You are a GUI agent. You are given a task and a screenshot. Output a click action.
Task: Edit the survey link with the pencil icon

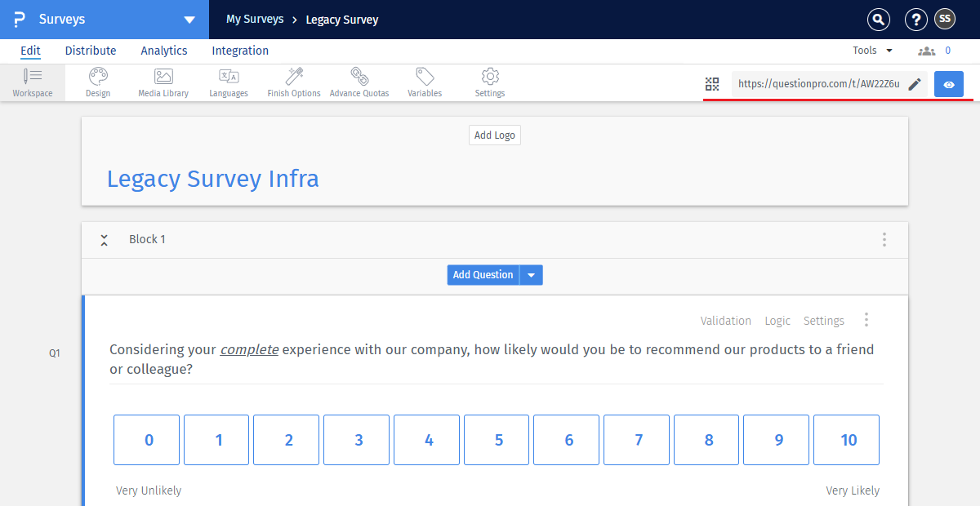[x=915, y=83]
